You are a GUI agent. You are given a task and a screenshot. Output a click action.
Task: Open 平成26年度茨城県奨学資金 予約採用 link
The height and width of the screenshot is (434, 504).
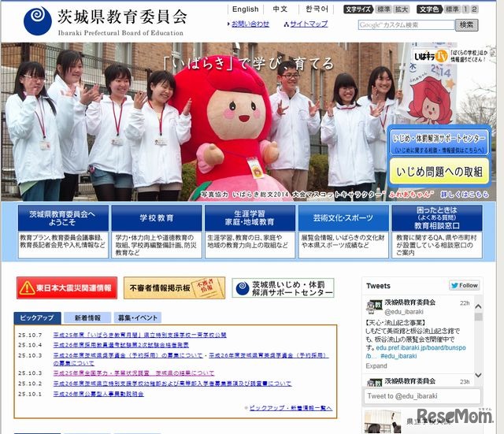[x=128, y=355]
